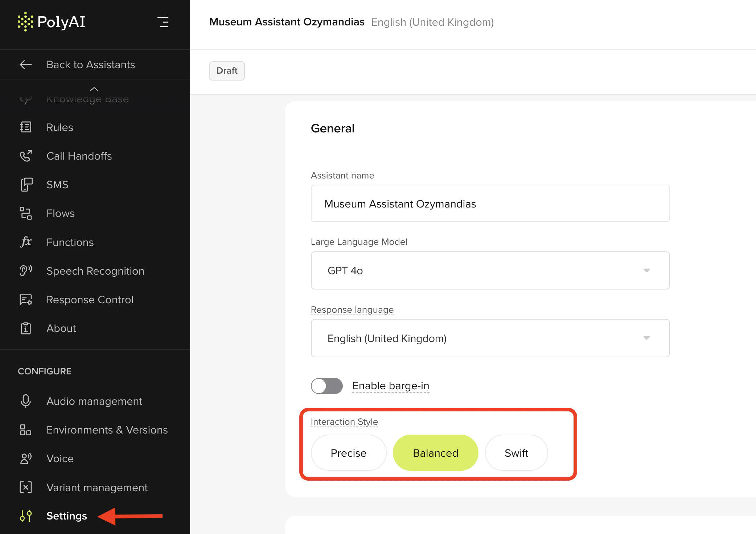Open the Large Language Model dropdown
The height and width of the screenshot is (534, 756).
pos(490,271)
